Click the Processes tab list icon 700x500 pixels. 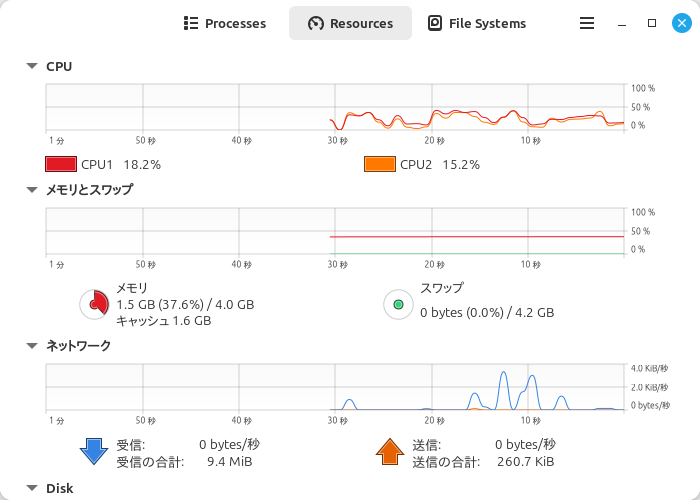click(191, 23)
